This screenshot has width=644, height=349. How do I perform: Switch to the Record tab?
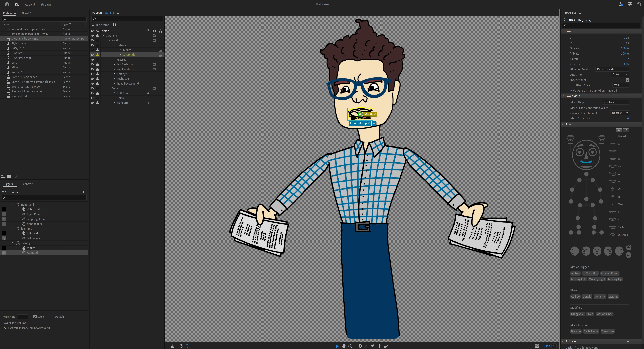coord(30,4)
